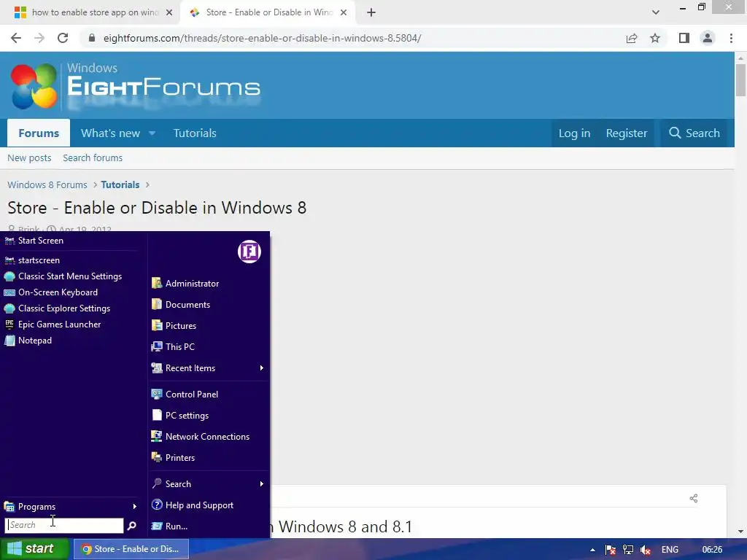This screenshot has width=747, height=560.
Task: Open Chrome three-dot menu
Action: (x=731, y=38)
